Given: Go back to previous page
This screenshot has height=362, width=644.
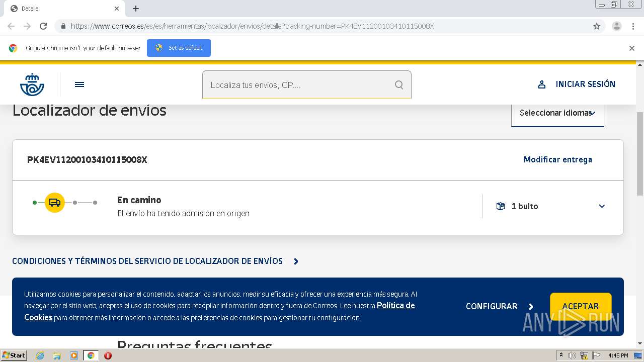Looking at the screenshot, I should (11, 26).
